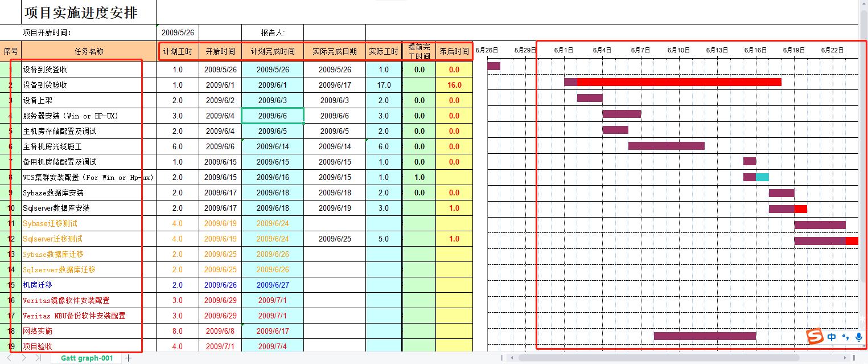Select the 序号 column header
Screen dimensions: 868x364
point(11,51)
